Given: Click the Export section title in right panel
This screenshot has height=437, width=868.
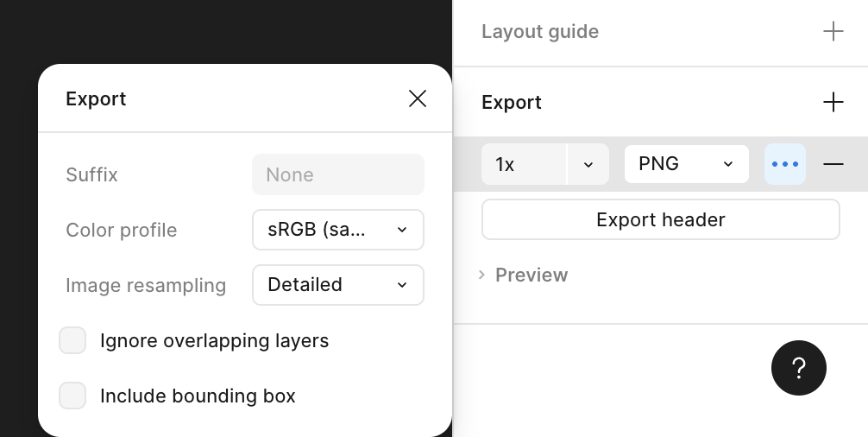Looking at the screenshot, I should (511, 103).
